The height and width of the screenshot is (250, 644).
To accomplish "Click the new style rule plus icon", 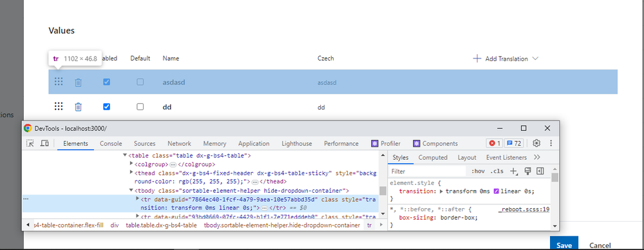I will tap(513, 171).
